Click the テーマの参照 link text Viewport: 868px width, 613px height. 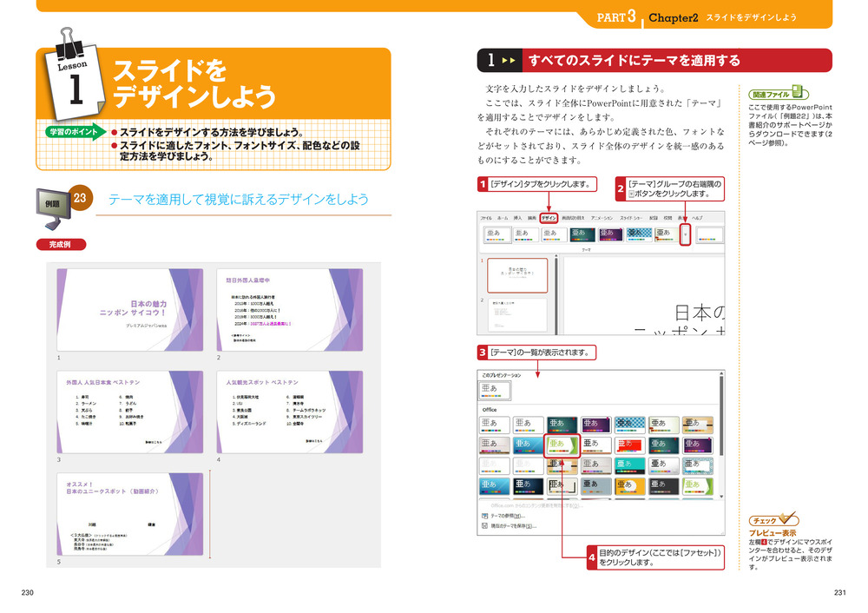509,515
